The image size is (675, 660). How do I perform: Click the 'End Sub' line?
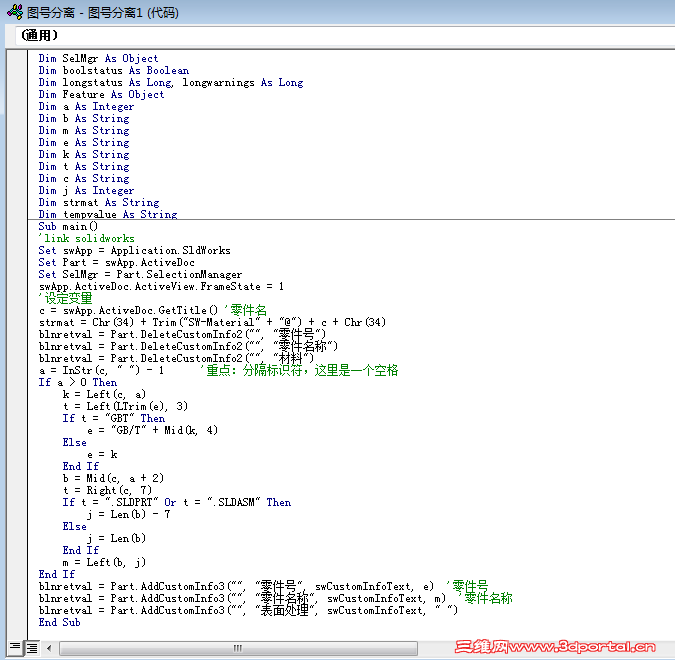59,623
